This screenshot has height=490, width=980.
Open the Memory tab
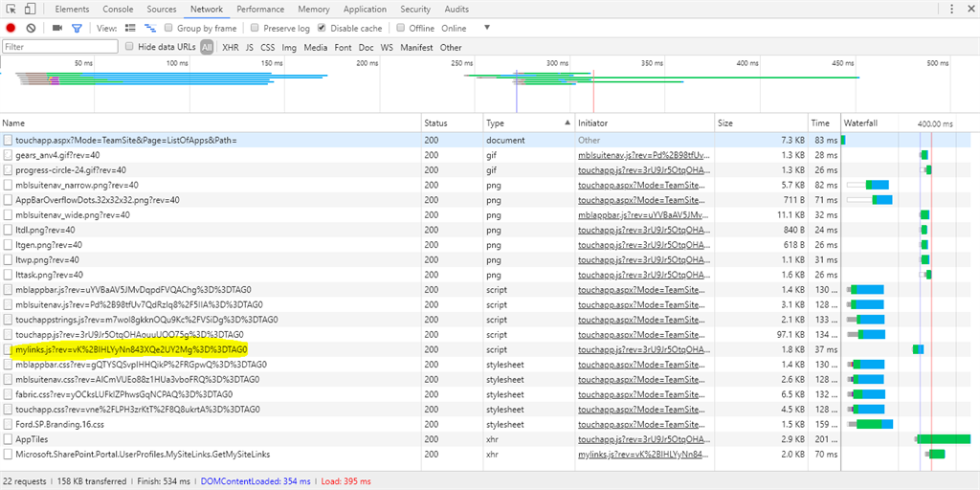point(314,10)
